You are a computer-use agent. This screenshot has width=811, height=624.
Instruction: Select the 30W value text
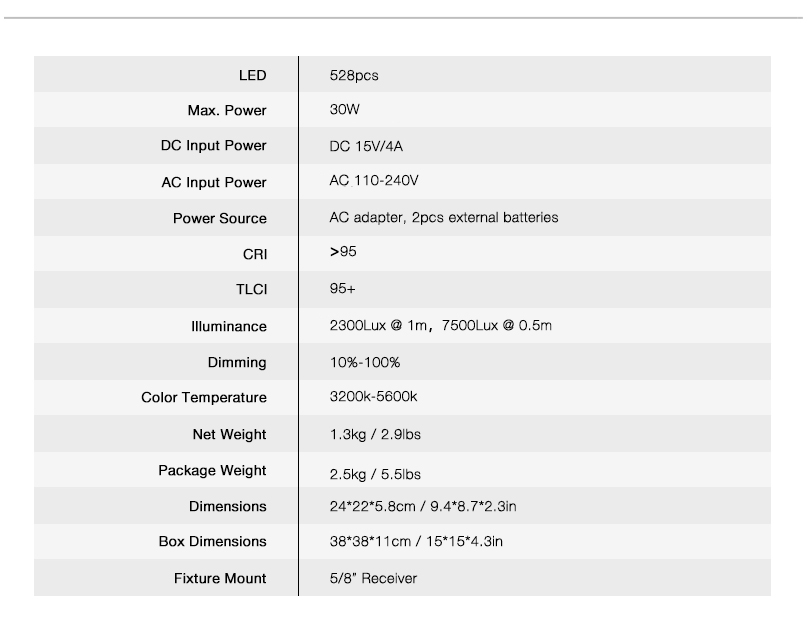(x=344, y=110)
